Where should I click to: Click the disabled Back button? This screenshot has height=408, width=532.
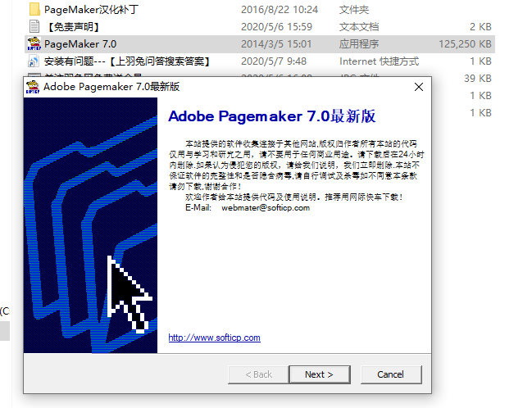257,374
